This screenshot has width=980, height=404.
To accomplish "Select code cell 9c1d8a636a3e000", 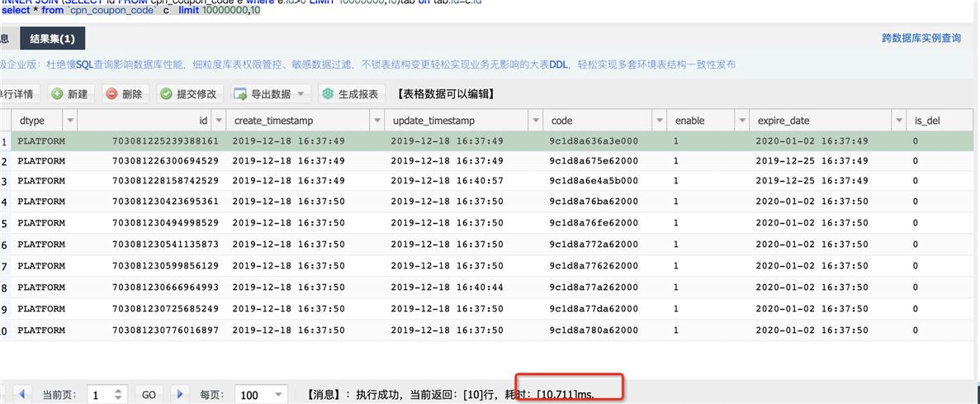I will tap(594, 141).
